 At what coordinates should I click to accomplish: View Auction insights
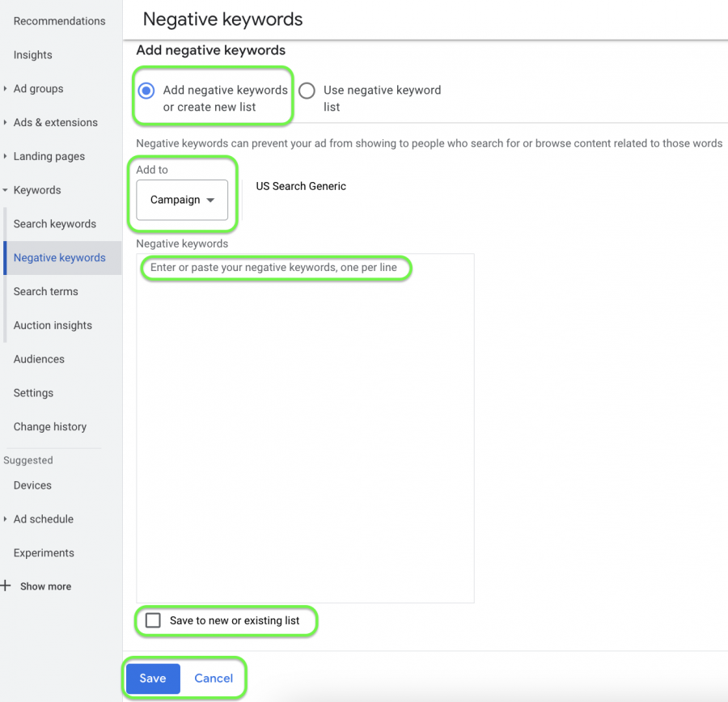tap(53, 324)
